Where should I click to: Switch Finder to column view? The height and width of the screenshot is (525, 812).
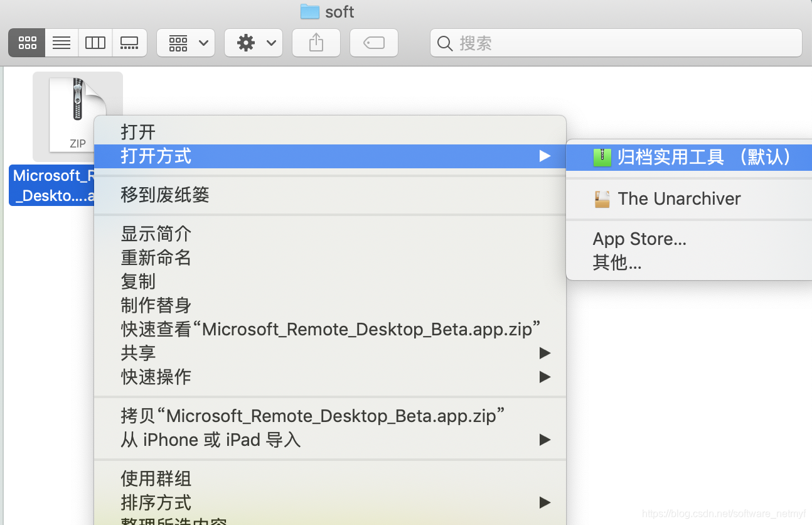pos(95,43)
